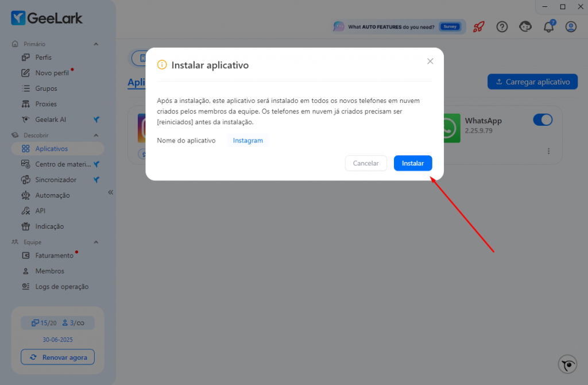Confirm with the Instalar button
This screenshot has height=385, width=588.
pyautogui.click(x=412, y=163)
